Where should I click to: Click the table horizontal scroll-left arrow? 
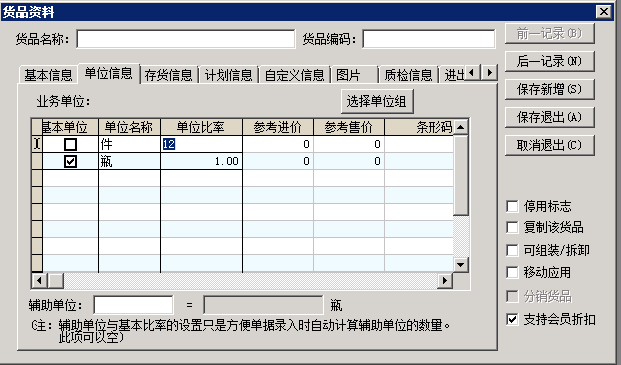click(39, 281)
